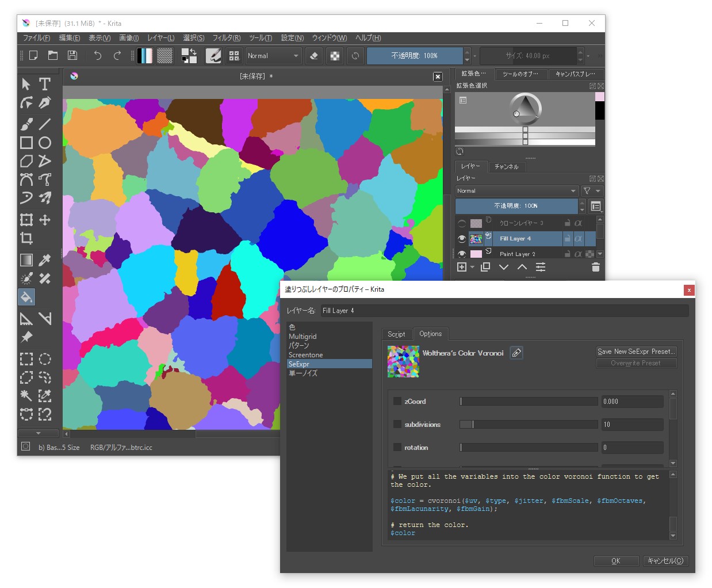Adjust the brush size spinner arrows
This screenshot has height=588, width=712.
(x=580, y=56)
